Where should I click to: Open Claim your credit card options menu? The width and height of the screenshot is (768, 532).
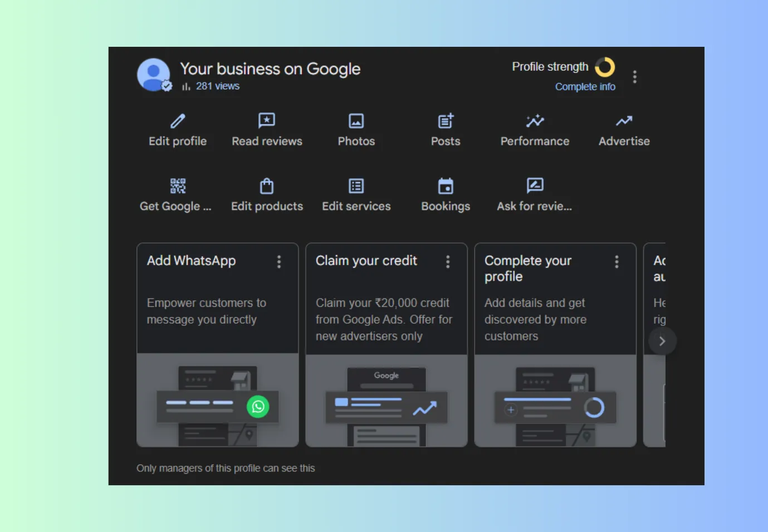[448, 262]
